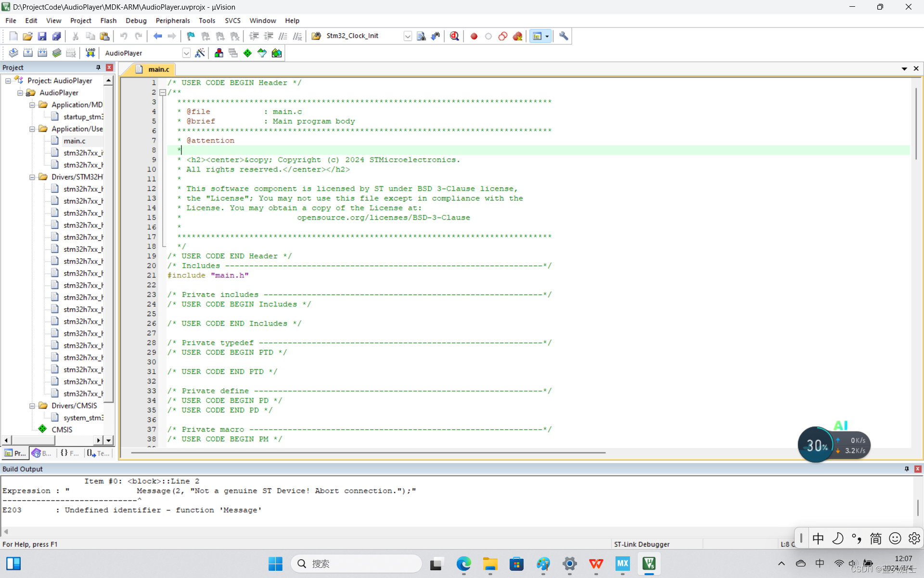Open Configuration wrench icon
Viewport: 924px width, 578px height.
564,36
